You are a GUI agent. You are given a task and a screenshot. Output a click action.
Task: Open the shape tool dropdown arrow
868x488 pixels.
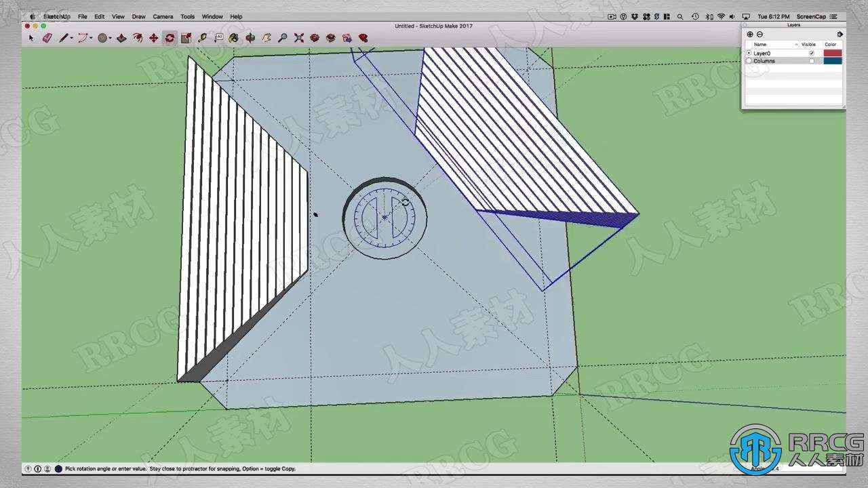point(111,39)
